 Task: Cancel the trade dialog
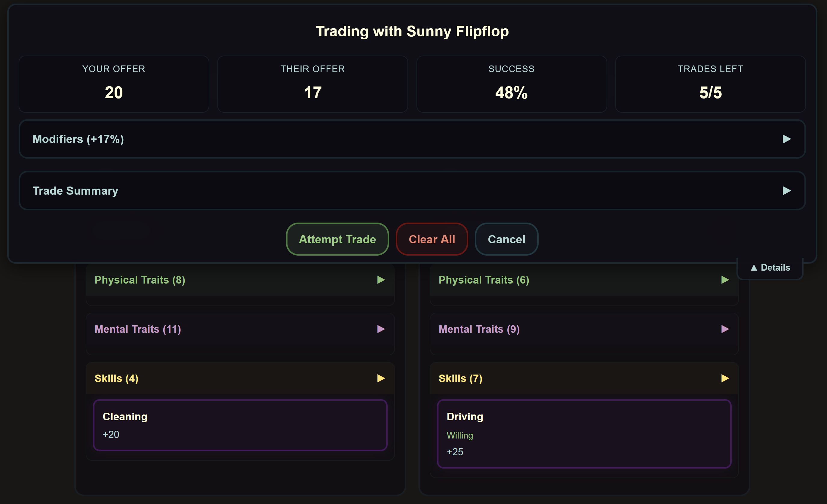point(506,239)
